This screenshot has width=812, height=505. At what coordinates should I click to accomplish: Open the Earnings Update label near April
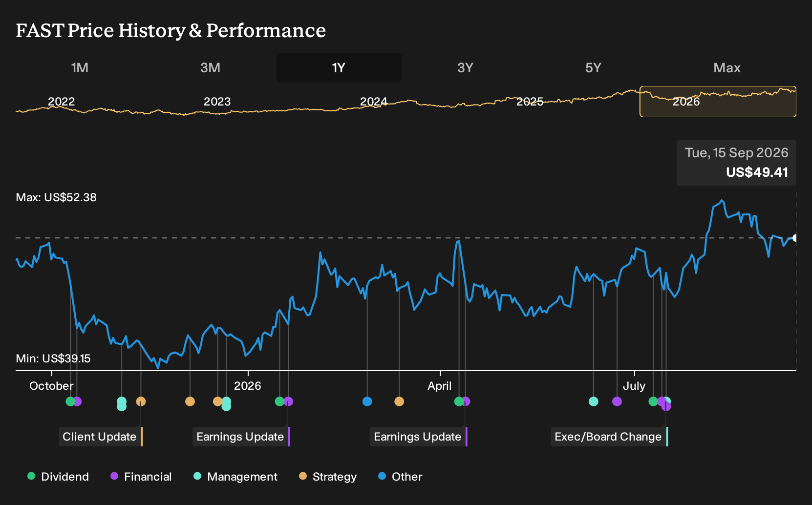click(x=419, y=437)
